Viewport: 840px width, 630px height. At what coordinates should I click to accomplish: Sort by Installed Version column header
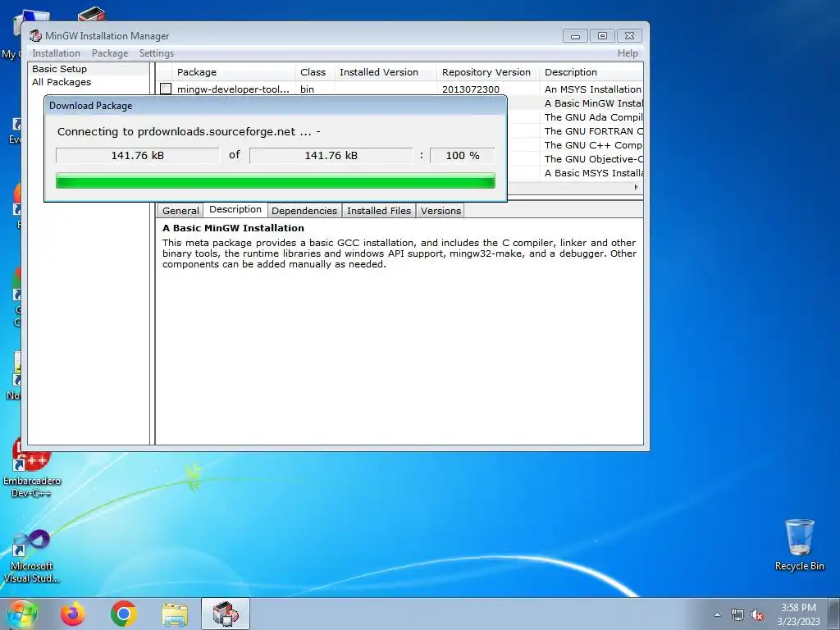(x=386, y=72)
